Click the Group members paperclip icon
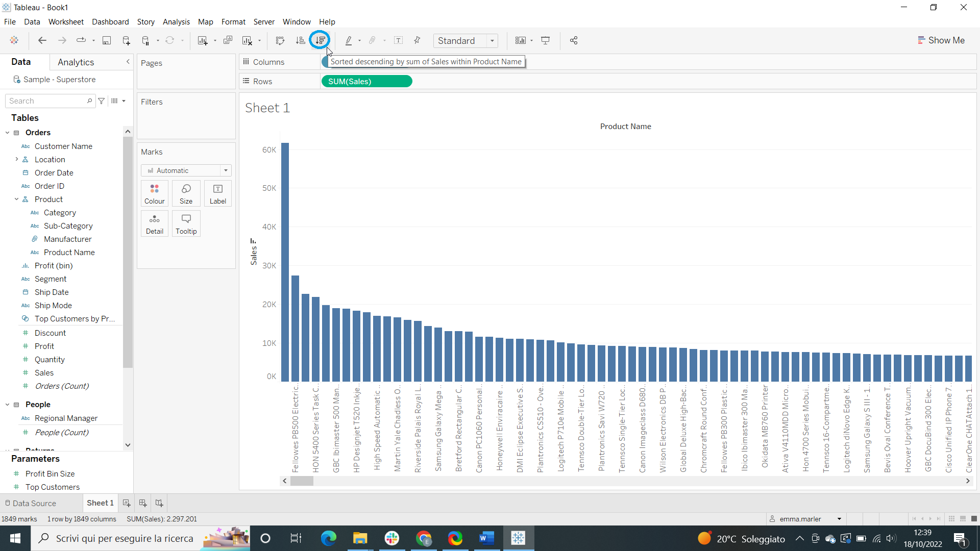 [x=373, y=40]
